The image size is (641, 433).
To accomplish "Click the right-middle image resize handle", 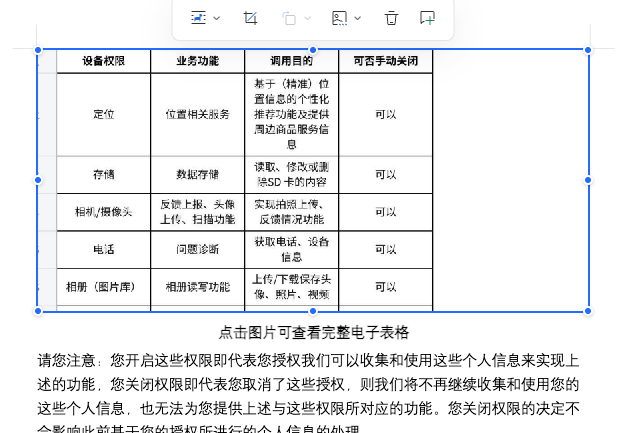I will coord(588,180).
